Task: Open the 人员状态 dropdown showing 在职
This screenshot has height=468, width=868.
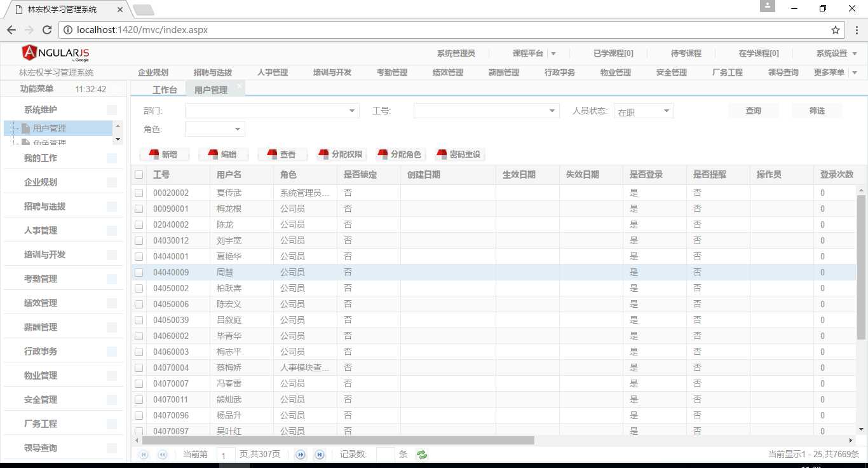Action: click(644, 111)
